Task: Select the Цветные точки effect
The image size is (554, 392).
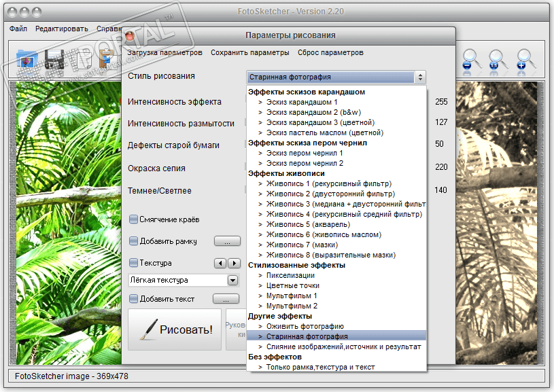Action: 336,286
